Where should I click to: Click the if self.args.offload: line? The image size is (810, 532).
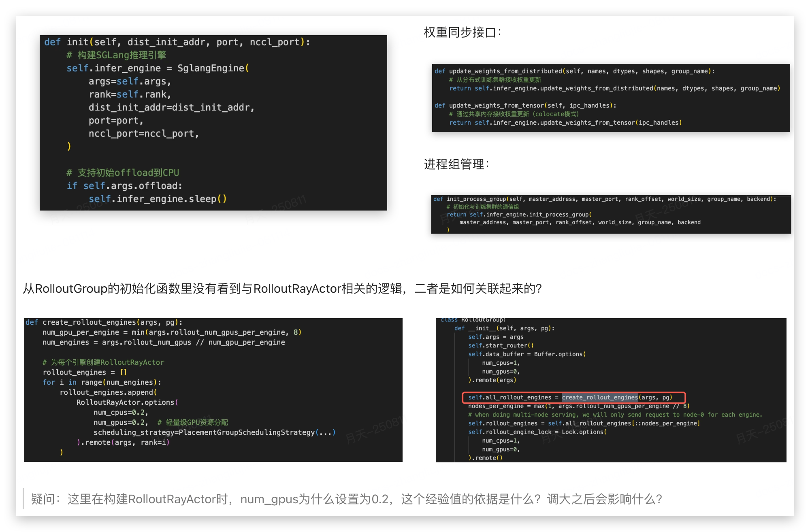pyautogui.click(x=124, y=186)
